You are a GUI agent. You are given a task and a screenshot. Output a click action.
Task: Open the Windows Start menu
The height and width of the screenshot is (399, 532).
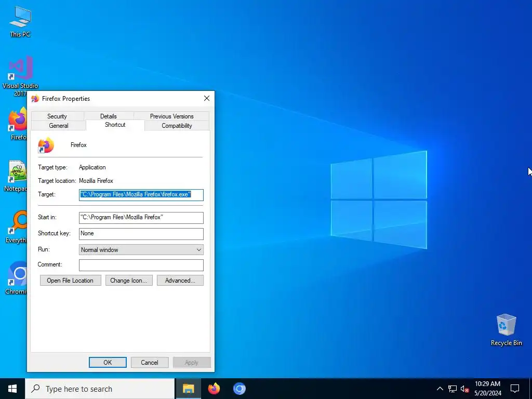(12, 389)
